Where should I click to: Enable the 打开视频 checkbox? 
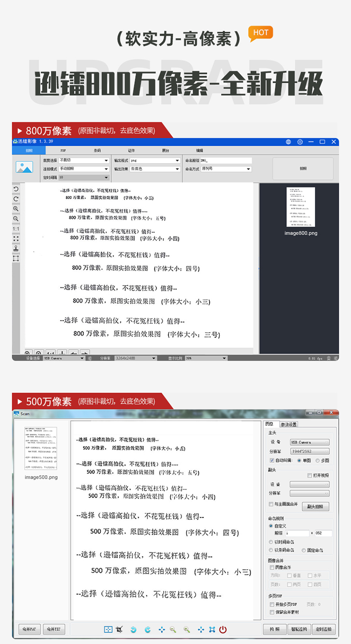pyautogui.click(x=309, y=475)
